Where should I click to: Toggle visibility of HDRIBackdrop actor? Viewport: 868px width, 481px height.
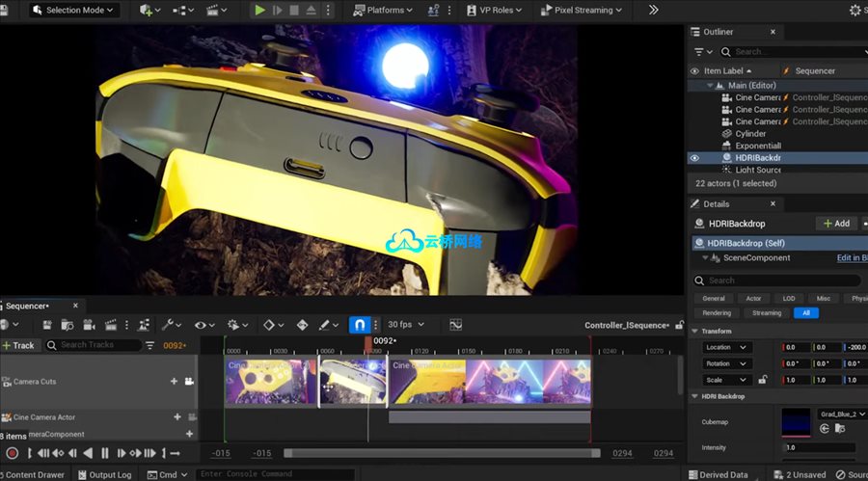tap(694, 158)
